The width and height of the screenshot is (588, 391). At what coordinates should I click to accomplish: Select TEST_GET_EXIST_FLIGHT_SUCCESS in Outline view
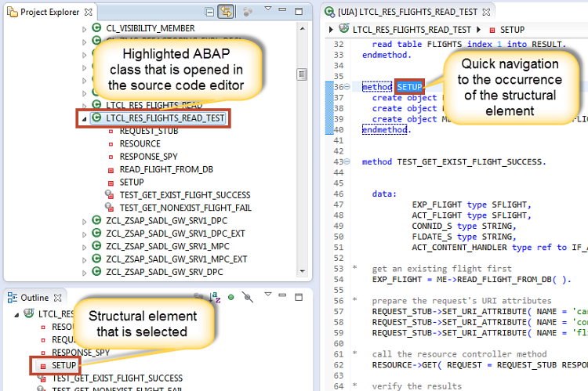coord(117,378)
